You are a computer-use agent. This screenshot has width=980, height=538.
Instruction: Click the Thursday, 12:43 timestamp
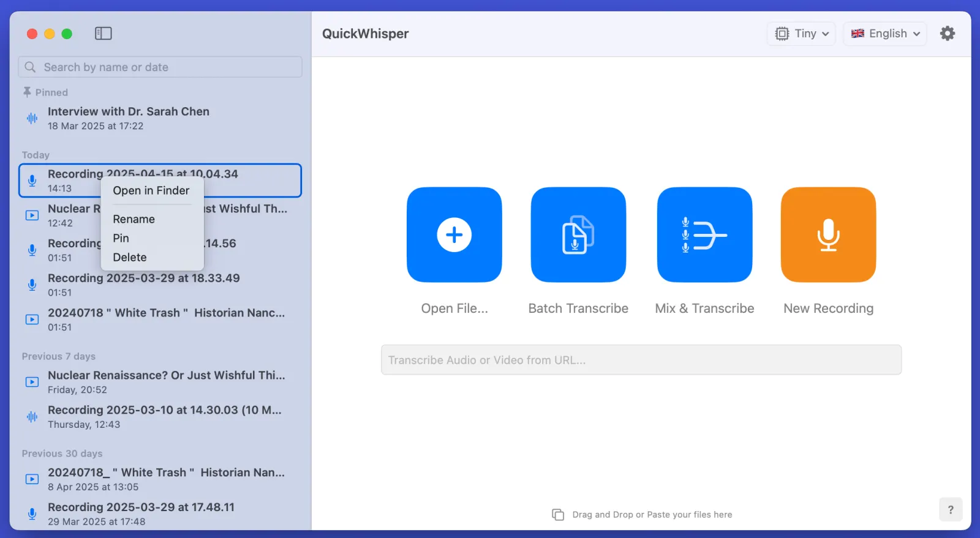[84, 425]
